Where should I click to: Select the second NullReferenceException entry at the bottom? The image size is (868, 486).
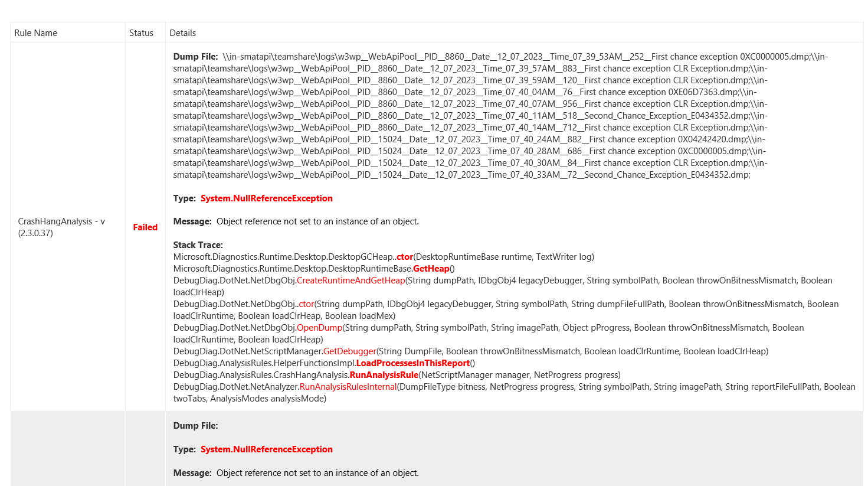tap(266, 449)
